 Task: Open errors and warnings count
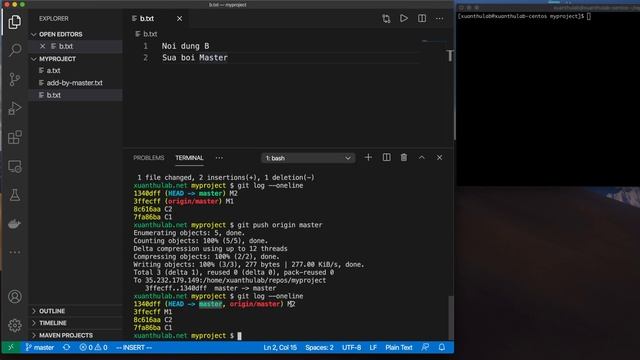click(x=93, y=347)
